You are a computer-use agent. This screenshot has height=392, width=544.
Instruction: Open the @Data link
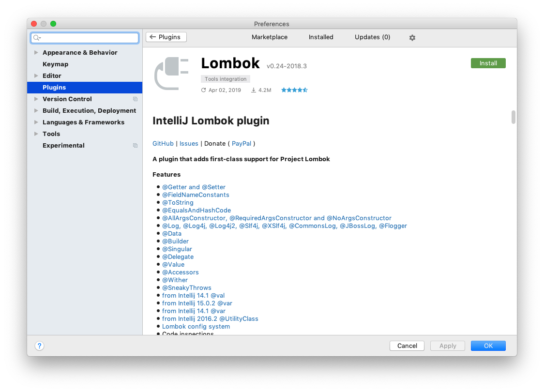point(172,234)
